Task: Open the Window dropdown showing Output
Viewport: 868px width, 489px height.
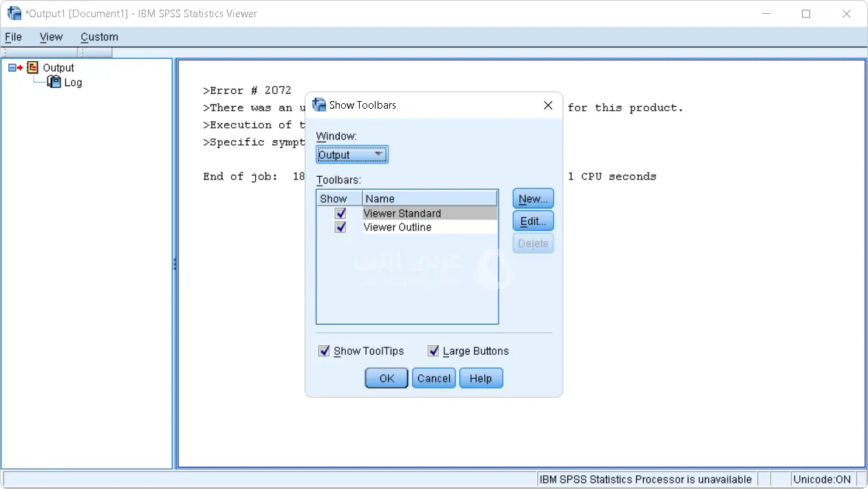Action: pos(352,155)
